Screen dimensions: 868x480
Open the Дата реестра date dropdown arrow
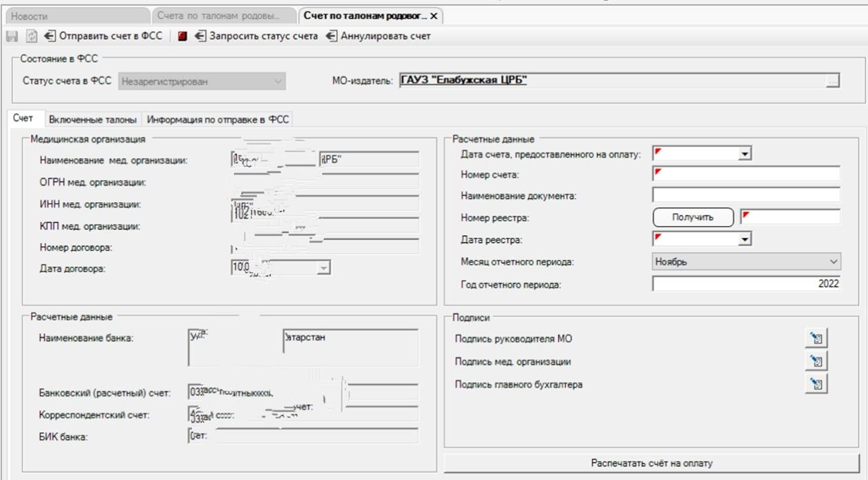(745, 239)
